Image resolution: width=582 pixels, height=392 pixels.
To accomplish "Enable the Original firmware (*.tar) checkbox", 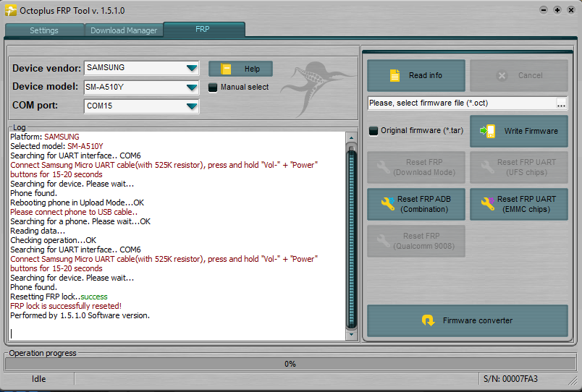I will pyautogui.click(x=374, y=131).
